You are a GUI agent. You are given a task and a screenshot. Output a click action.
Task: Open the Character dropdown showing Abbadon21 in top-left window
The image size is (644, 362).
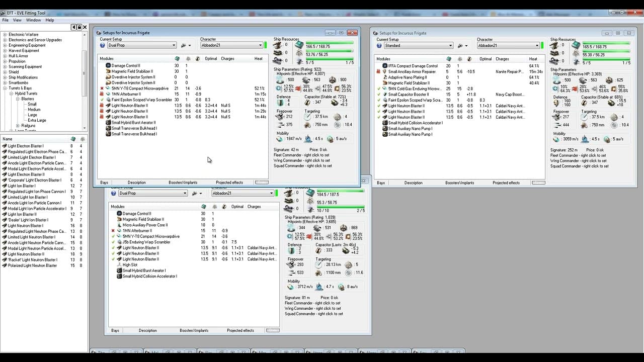(232, 45)
